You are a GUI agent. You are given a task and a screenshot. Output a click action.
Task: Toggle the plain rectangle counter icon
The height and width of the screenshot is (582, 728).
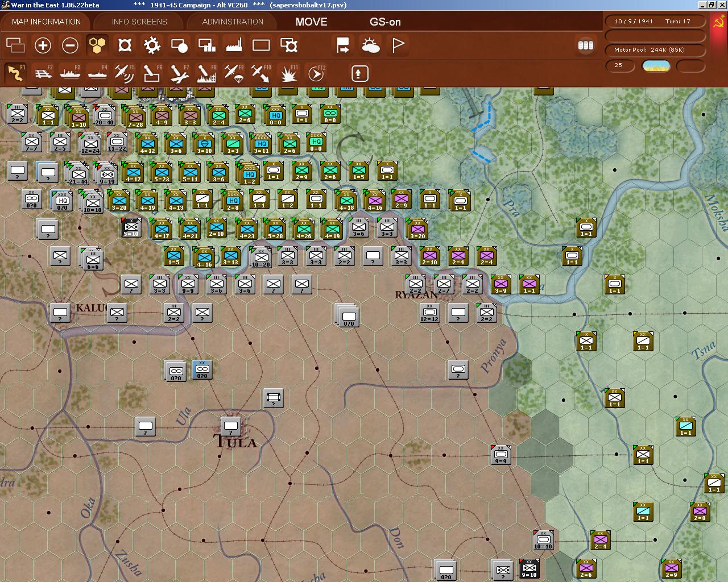coord(261,45)
